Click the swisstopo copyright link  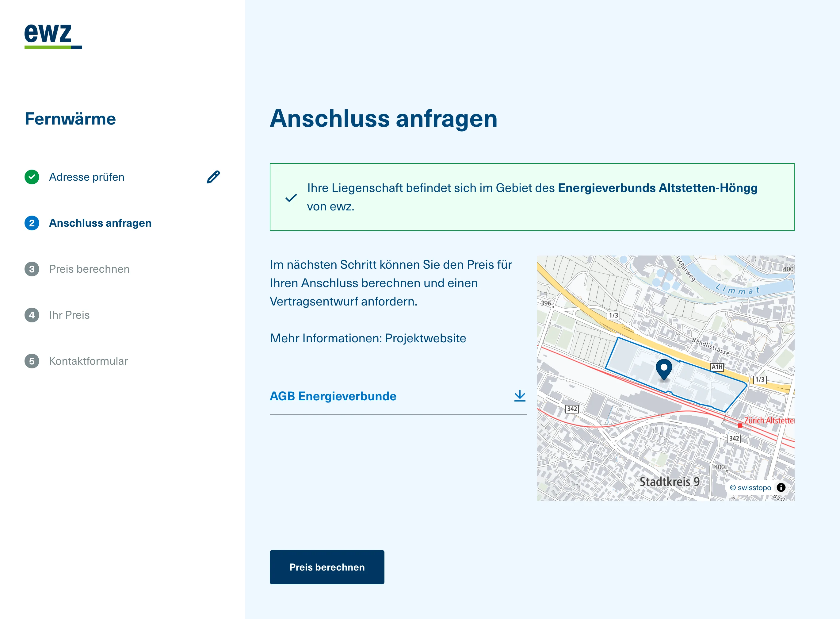pyautogui.click(x=750, y=487)
